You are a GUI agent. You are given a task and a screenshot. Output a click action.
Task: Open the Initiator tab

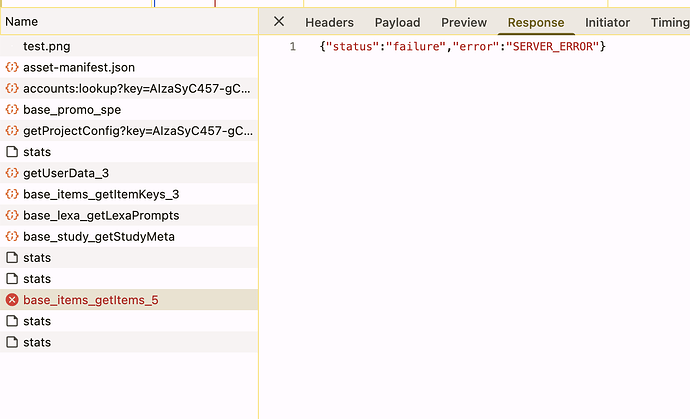point(607,22)
